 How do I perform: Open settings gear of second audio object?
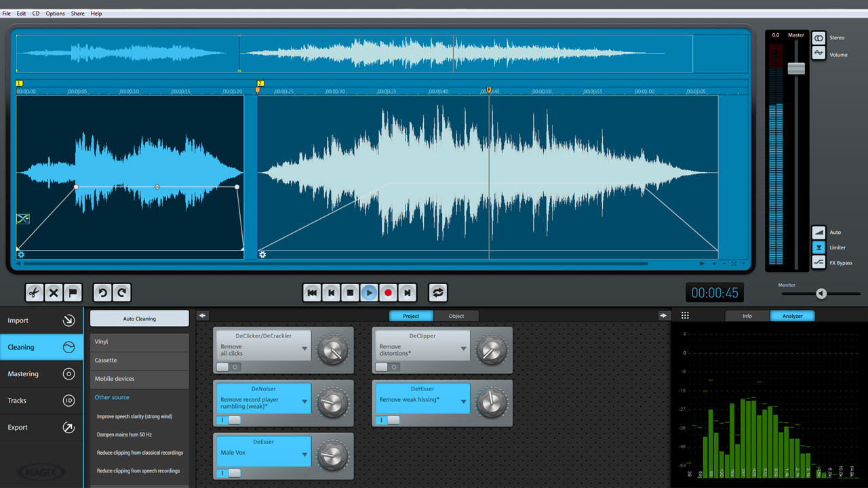point(262,255)
